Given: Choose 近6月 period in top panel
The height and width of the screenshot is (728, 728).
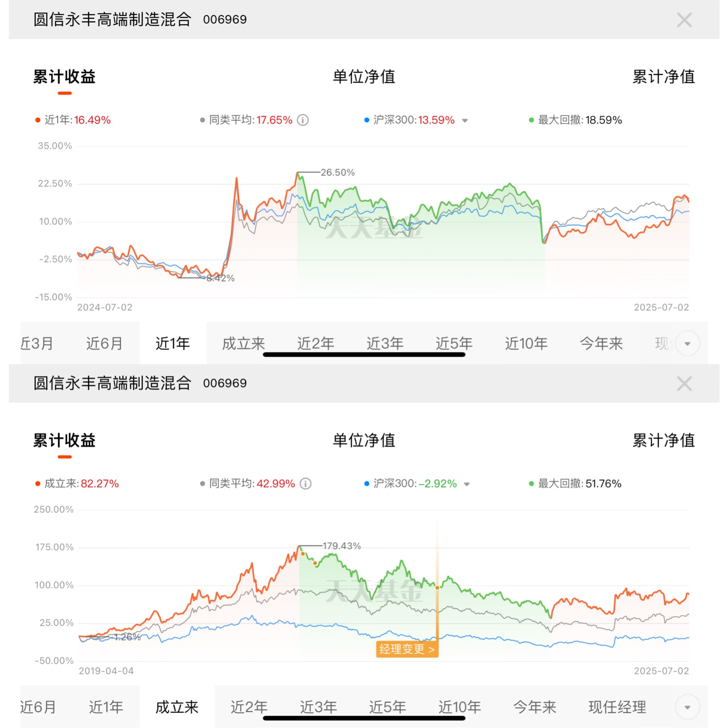Looking at the screenshot, I should click(104, 344).
